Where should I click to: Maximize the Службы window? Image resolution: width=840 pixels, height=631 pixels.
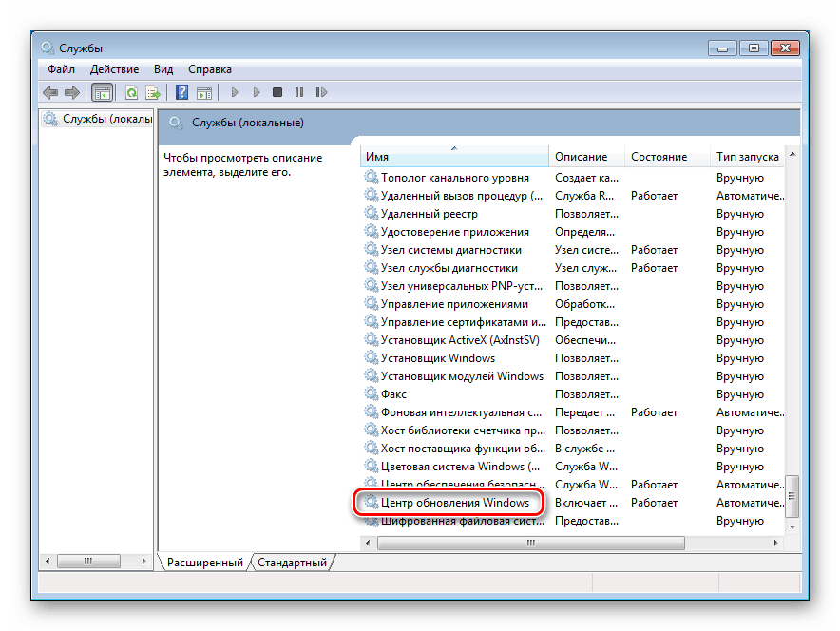(x=754, y=48)
